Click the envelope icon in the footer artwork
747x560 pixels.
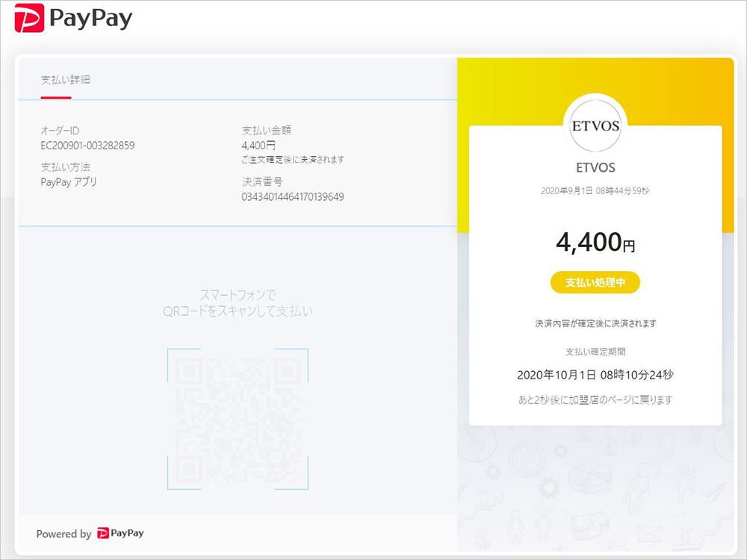click(648, 533)
